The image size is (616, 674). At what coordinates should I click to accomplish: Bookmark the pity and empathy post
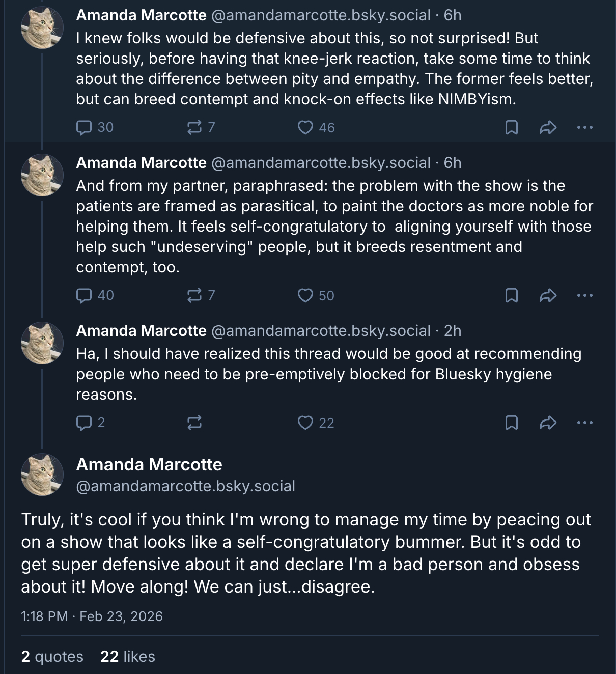coord(511,127)
